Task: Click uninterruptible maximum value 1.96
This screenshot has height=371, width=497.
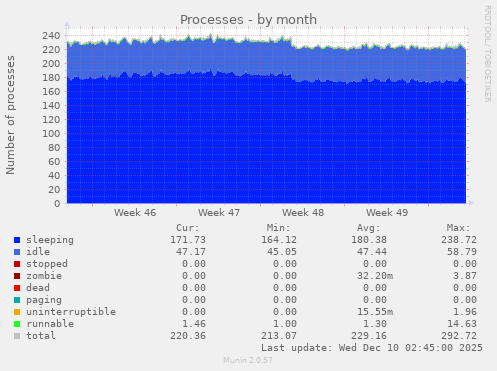Action: [465, 312]
